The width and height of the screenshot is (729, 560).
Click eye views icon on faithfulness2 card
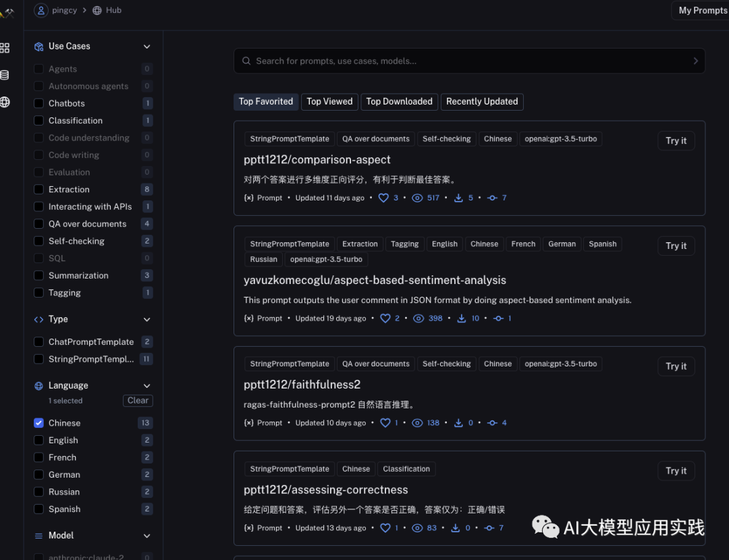pyautogui.click(x=418, y=423)
